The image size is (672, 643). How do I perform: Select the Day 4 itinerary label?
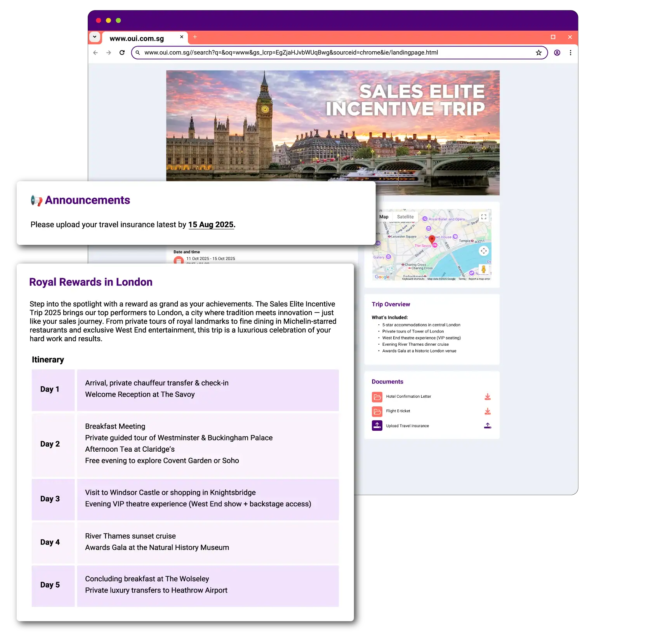pos(50,542)
